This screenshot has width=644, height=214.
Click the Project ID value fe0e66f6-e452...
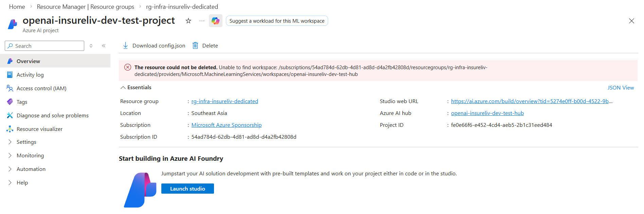click(x=501, y=125)
